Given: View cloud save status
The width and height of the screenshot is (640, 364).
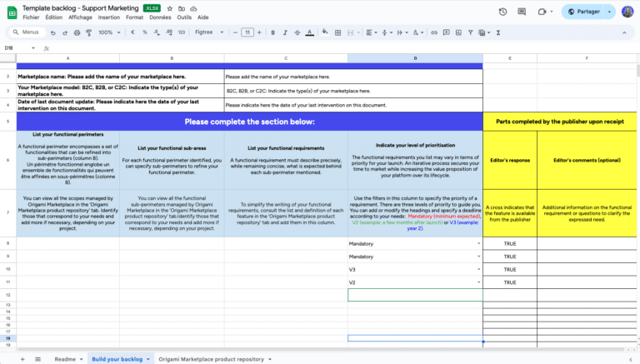Looking at the screenshot, I should (x=193, y=8).
